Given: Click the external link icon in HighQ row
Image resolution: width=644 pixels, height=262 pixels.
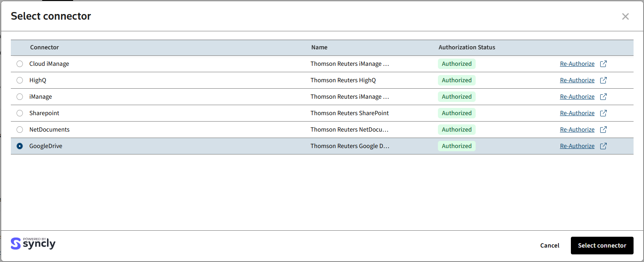Looking at the screenshot, I should tap(603, 80).
